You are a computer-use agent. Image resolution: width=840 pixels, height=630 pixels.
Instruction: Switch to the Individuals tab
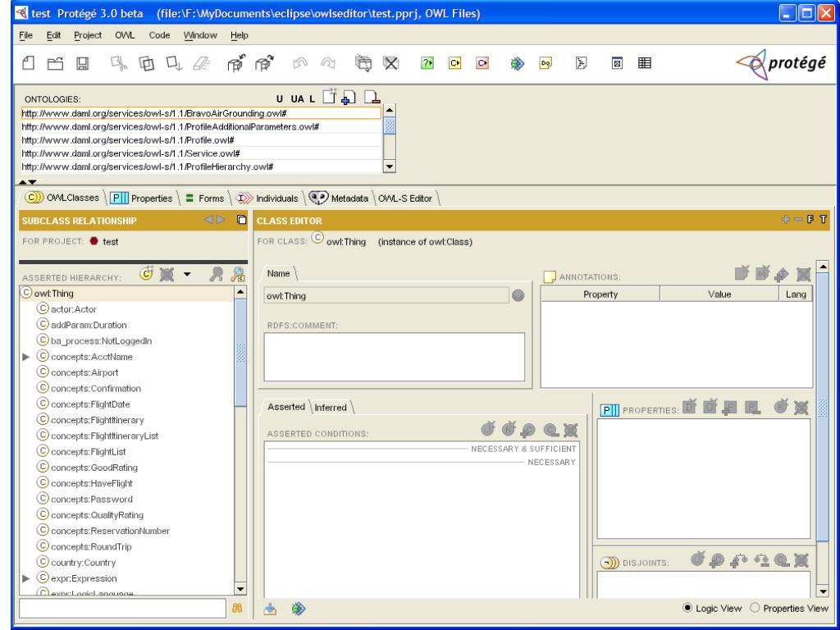click(x=267, y=199)
